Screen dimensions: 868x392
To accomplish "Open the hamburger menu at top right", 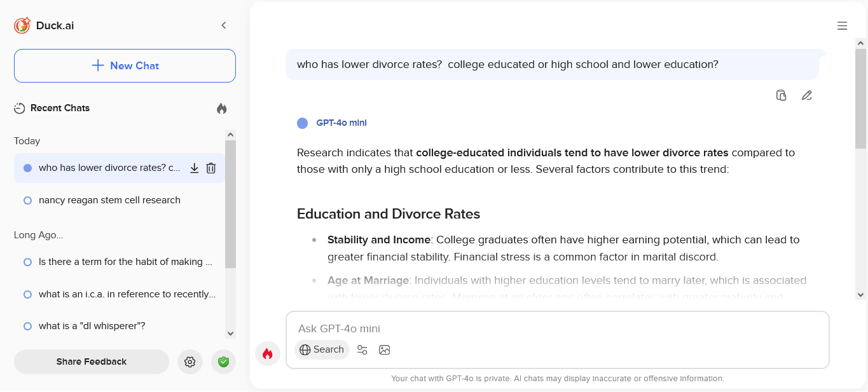I will pos(843,26).
